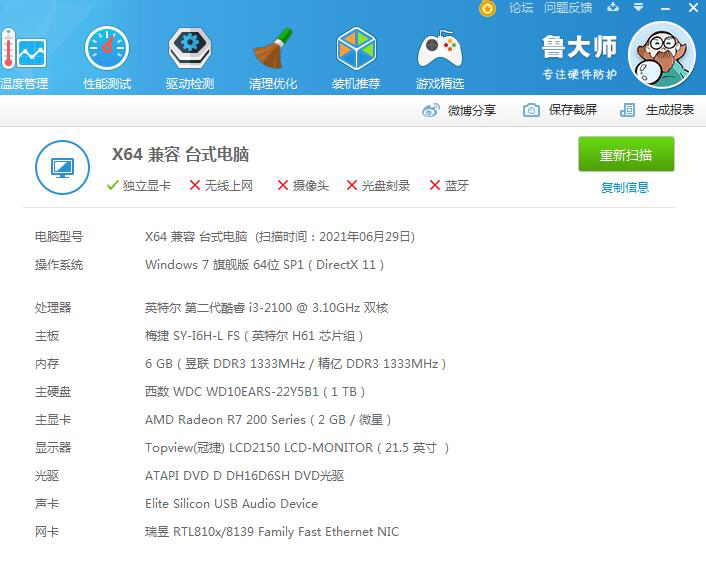This screenshot has width=706, height=576.
Task: Click the 光盘刻录 label
Action: [386, 186]
